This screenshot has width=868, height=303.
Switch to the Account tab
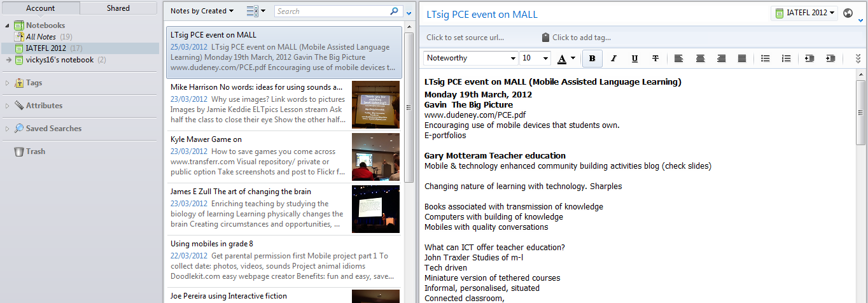pyautogui.click(x=40, y=8)
